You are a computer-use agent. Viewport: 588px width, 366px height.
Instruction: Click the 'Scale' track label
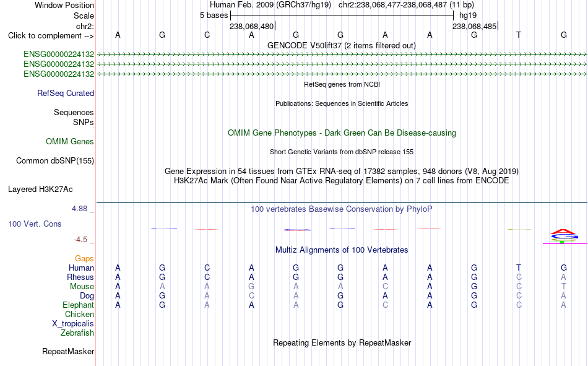[x=84, y=15]
